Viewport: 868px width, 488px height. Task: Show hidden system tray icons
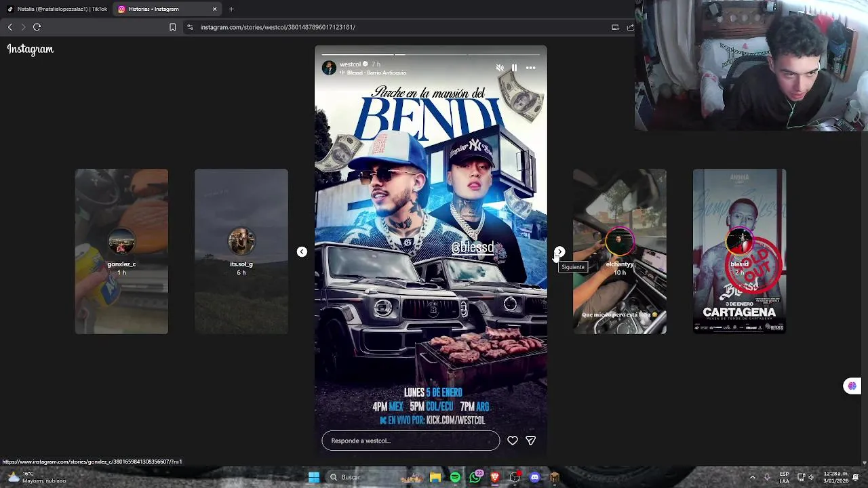tap(752, 477)
